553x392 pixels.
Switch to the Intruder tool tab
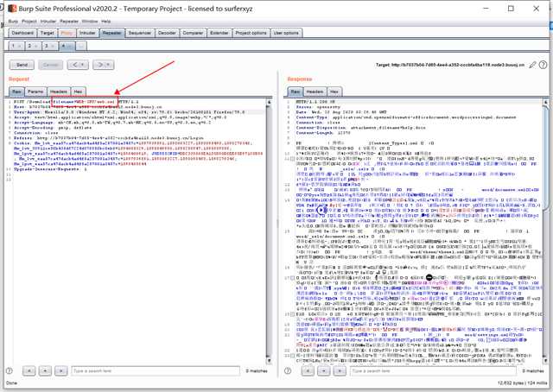point(87,33)
